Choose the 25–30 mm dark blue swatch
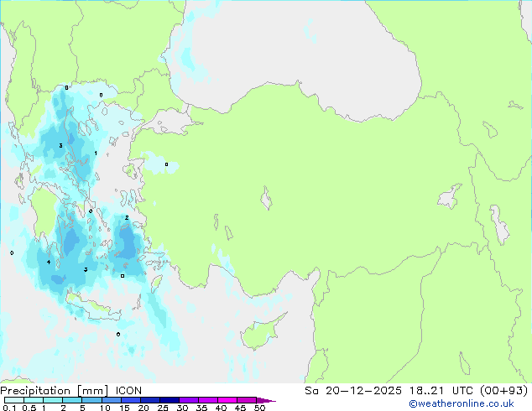The width and height of the screenshot is (532, 411). pyautogui.click(x=170, y=400)
